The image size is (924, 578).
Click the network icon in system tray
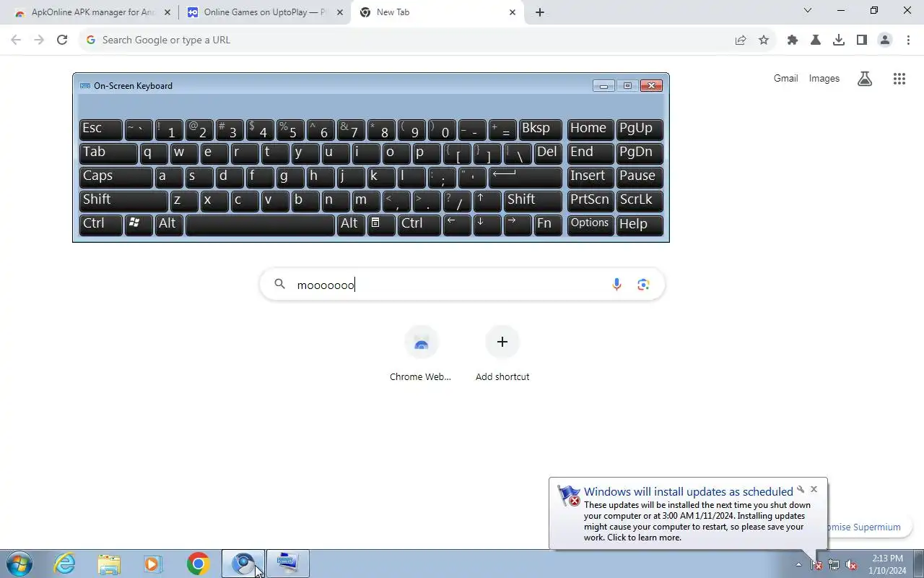pyautogui.click(x=834, y=565)
